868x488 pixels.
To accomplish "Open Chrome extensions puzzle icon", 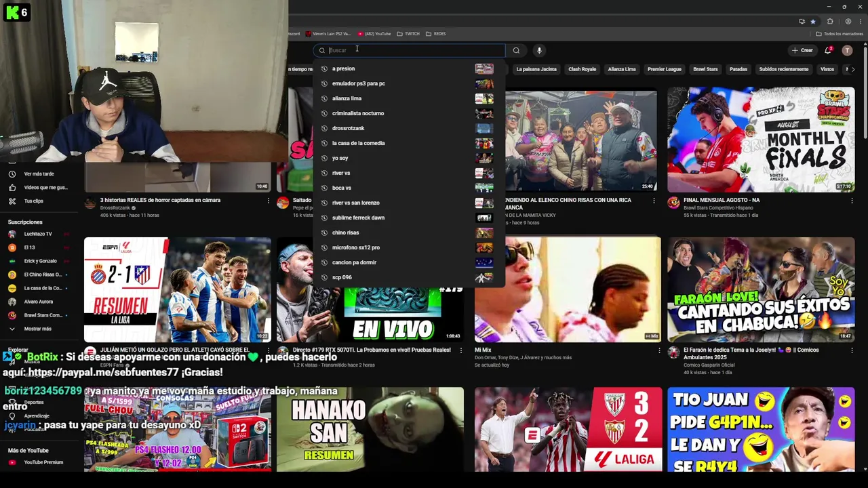I will [x=830, y=21].
